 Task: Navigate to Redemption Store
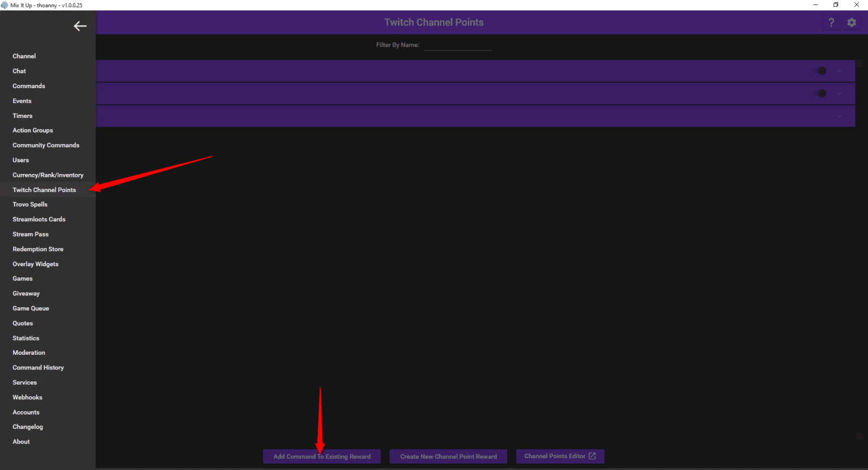38,249
